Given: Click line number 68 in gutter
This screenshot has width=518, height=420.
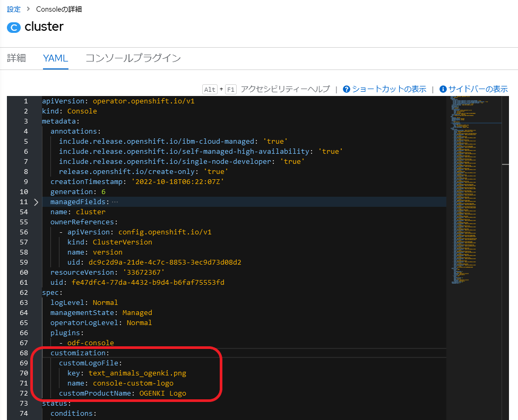Looking at the screenshot, I should [x=24, y=353].
